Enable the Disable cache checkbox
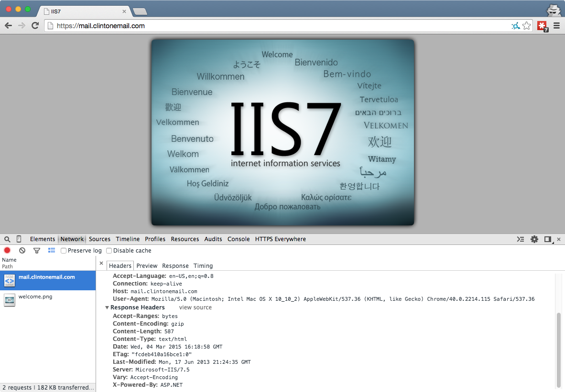 tap(109, 251)
